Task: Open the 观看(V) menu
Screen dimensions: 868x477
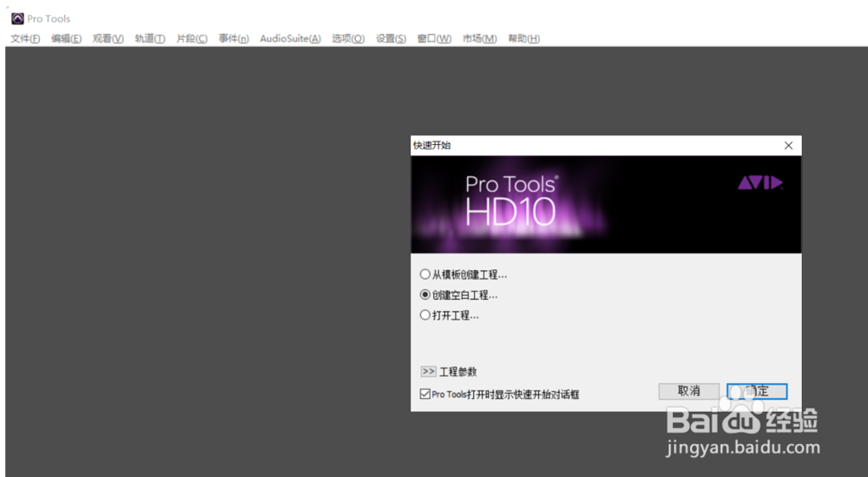Action: coord(108,38)
